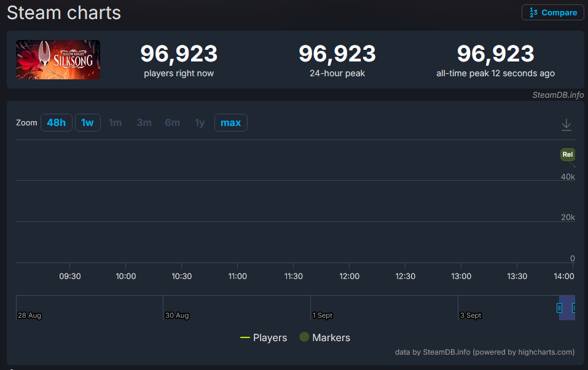Click the 13:00 time axis label
This screenshot has width=588, height=370.
[x=461, y=276]
